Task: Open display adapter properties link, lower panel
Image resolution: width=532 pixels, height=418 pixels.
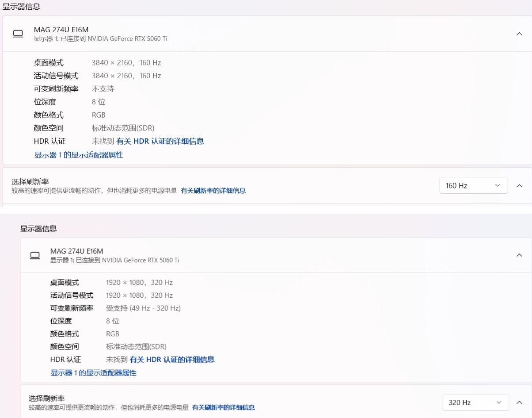Action: pyautogui.click(x=94, y=373)
